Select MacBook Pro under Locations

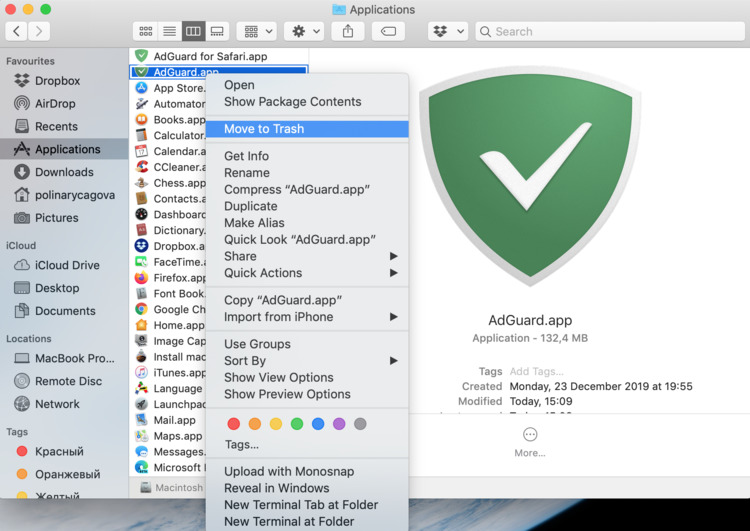click(x=65, y=358)
